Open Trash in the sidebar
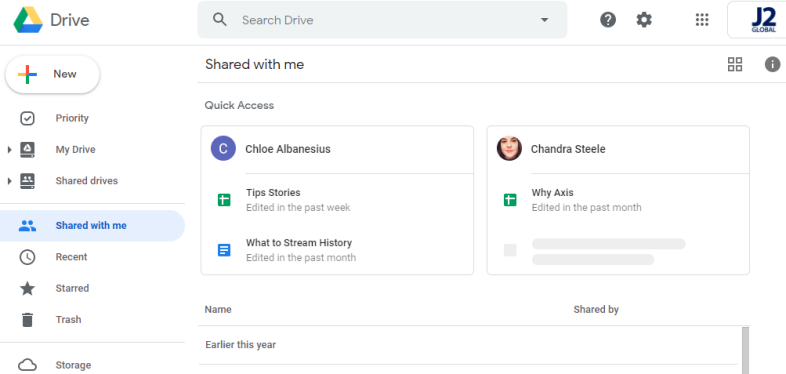Viewport: 786px width, 374px height. 68,319
